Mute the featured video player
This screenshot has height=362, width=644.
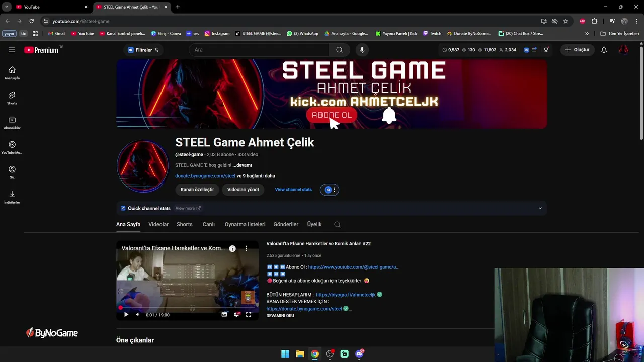point(138,315)
